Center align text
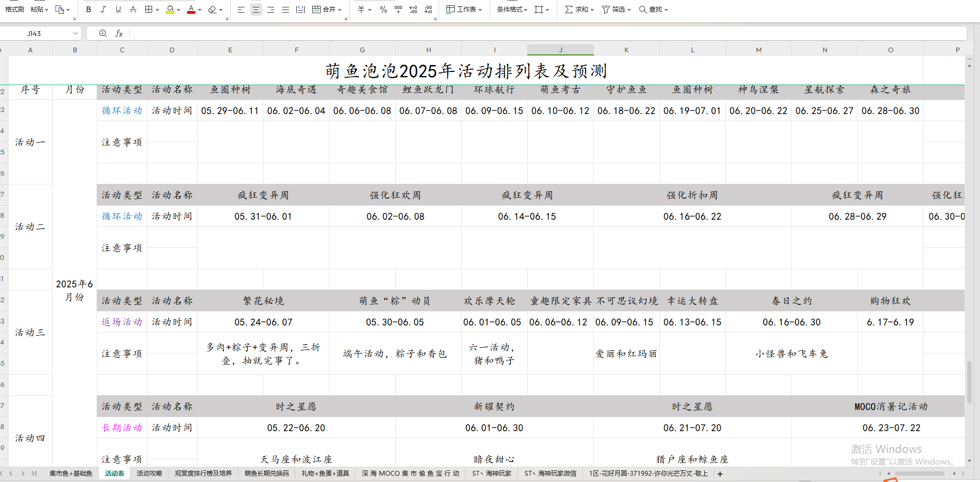This screenshot has height=482, width=980. click(256, 10)
